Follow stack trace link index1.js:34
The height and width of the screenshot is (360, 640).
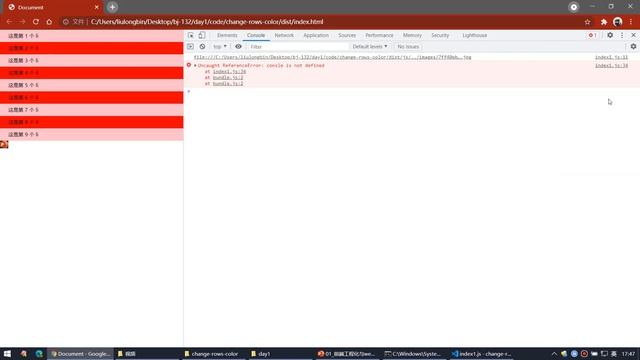tap(229, 71)
